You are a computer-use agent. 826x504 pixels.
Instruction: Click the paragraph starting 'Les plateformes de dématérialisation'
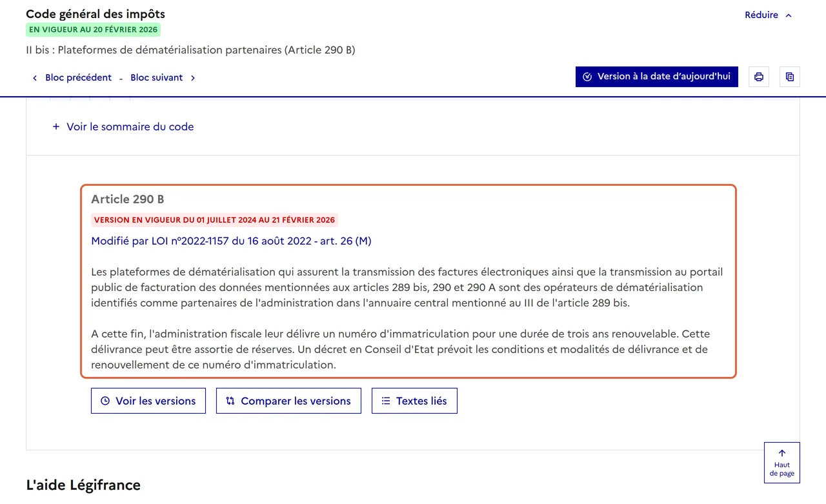[x=407, y=287]
